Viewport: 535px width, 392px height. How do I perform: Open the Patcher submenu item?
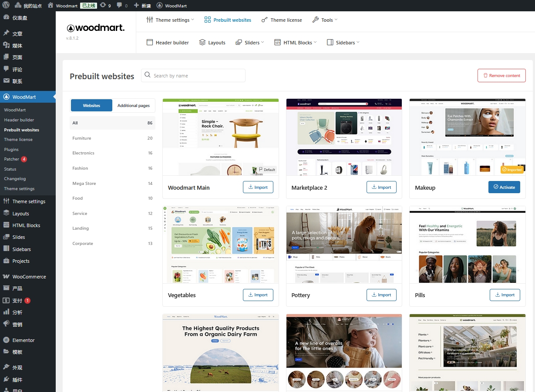click(16, 159)
